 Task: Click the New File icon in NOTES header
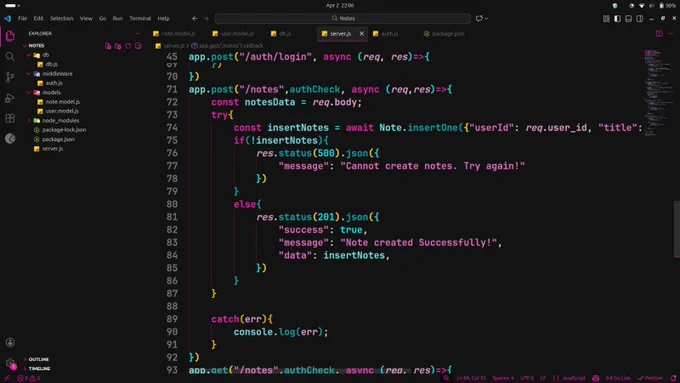tap(108, 46)
